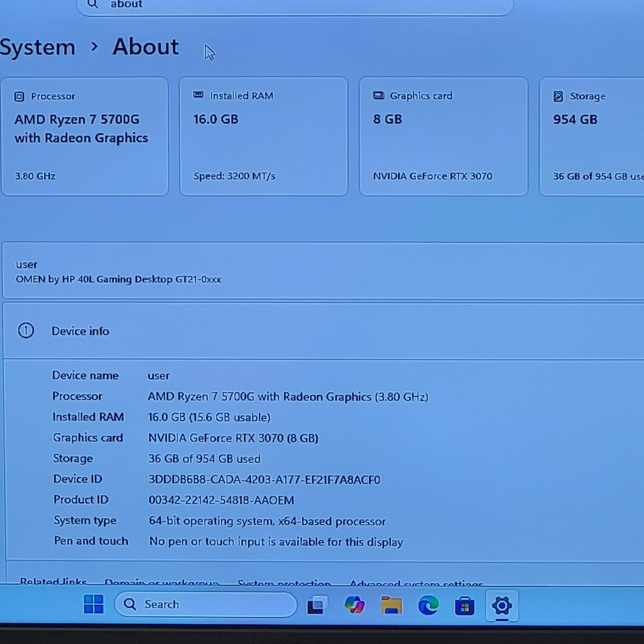644x644 pixels.
Task: Click Product ID value '00342-22142-54818-AAOEM'
Action: pos(221,500)
